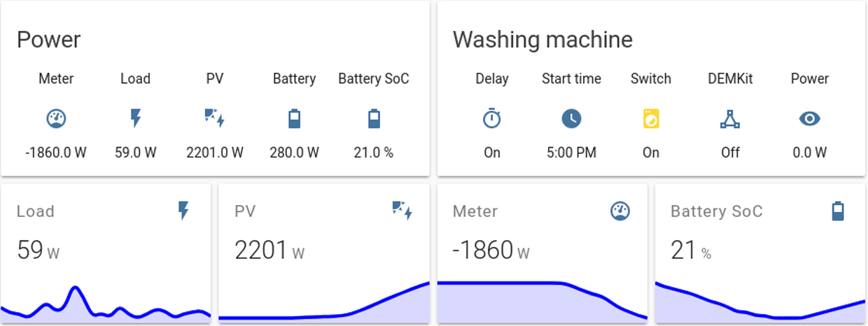Click the Battery icon showing 280.0 W
This screenshot has width=868, height=326.
294,119
